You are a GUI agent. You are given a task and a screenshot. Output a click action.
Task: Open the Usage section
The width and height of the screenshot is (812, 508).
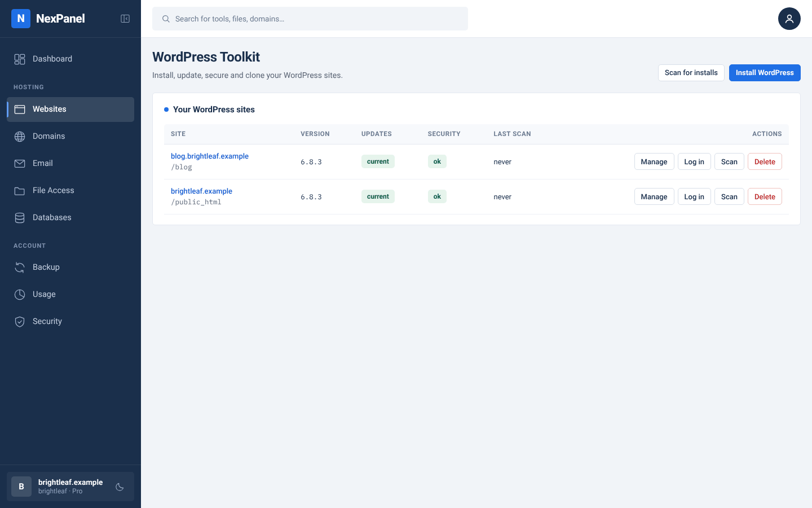[x=70, y=294]
